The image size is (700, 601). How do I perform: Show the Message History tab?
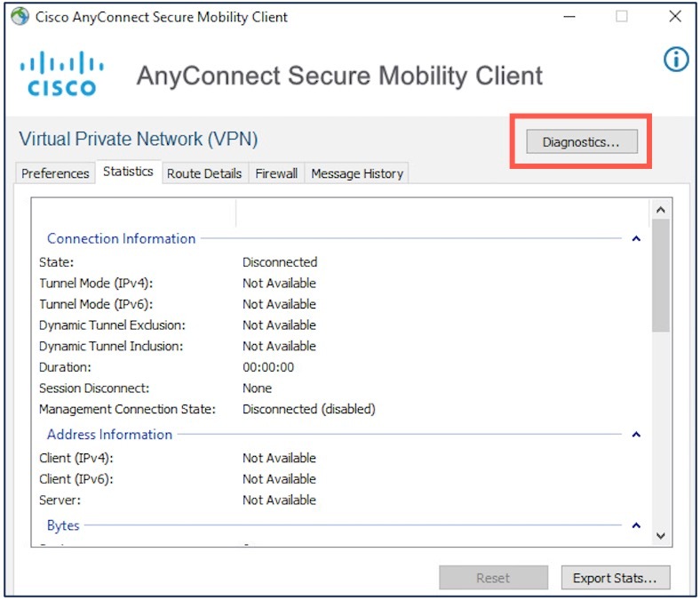tap(357, 173)
